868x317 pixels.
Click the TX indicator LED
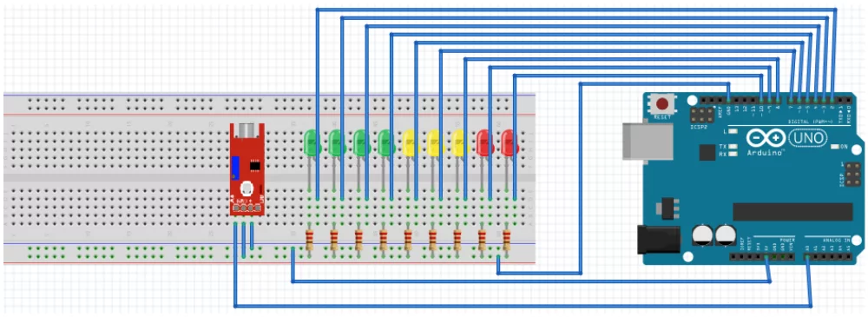pyautogui.click(x=733, y=147)
